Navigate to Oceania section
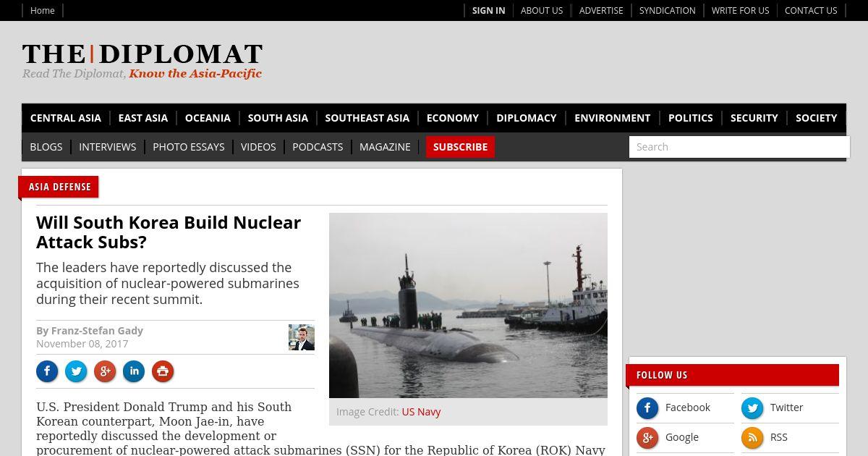868x456 pixels. (208, 118)
